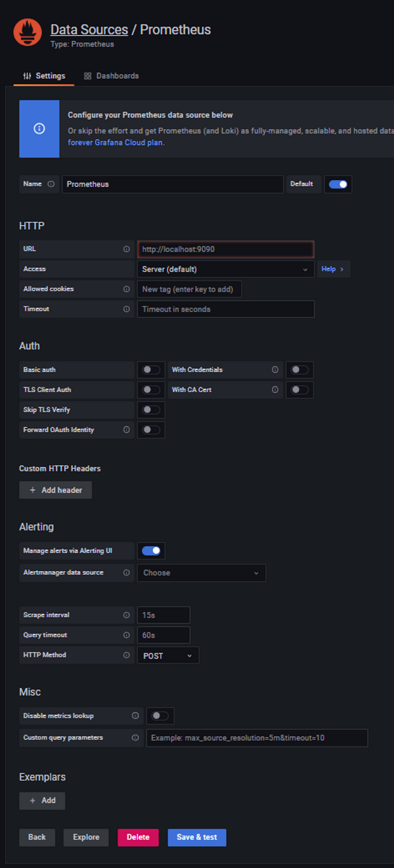Click the With Credentials info icon
This screenshot has width=394, height=868.
275,370
